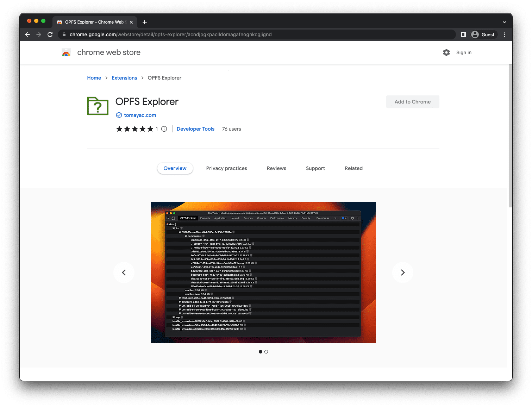The image size is (532, 407).
Task: Open the more-tabs chevron in the DevTools toolbar
Action: pos(335,218)
